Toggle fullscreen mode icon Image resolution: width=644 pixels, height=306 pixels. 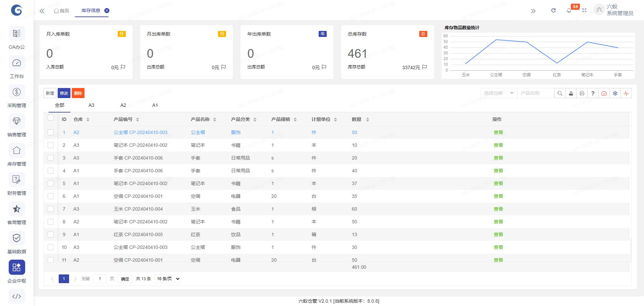(584, 10)
